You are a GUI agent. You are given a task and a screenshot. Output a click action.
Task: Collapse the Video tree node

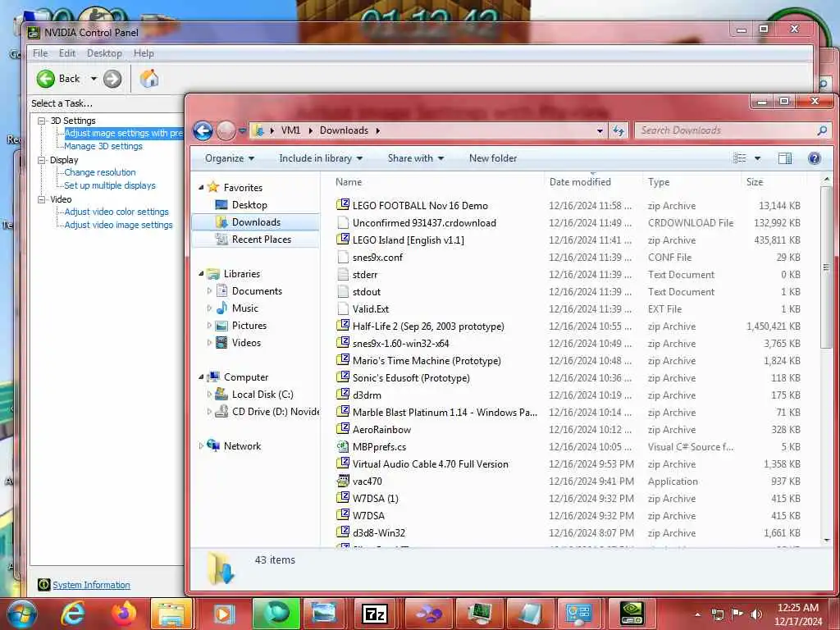coord(41,199)
